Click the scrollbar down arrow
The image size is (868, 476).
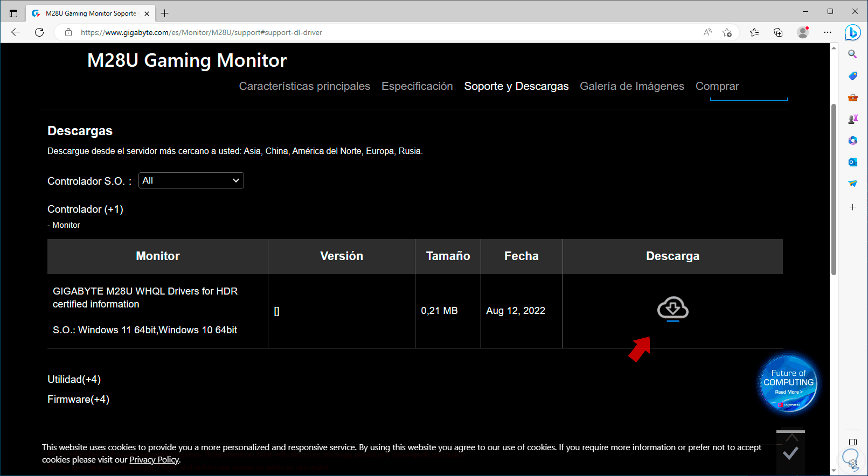[834, 471]
